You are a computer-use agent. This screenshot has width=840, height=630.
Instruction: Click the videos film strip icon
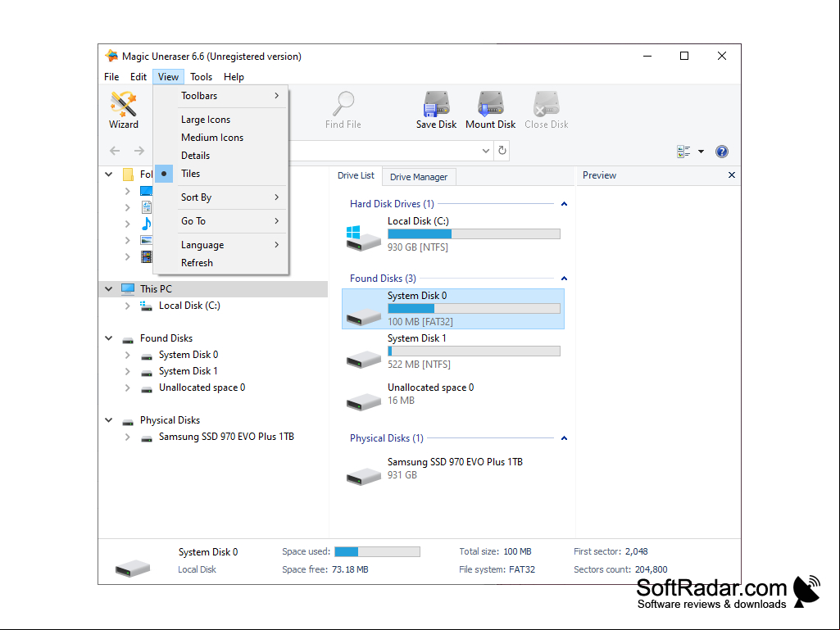pos(146,256)
